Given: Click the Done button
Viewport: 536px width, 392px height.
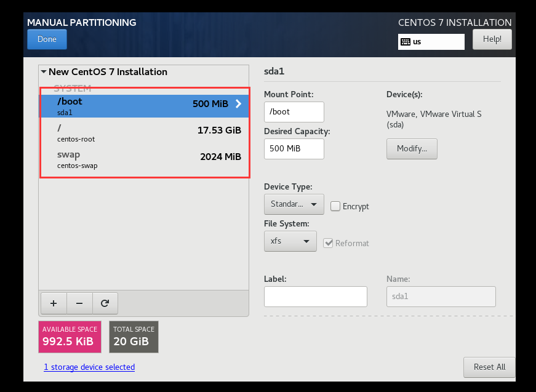Looking at the screenshot, I should [x=47, y=39].
